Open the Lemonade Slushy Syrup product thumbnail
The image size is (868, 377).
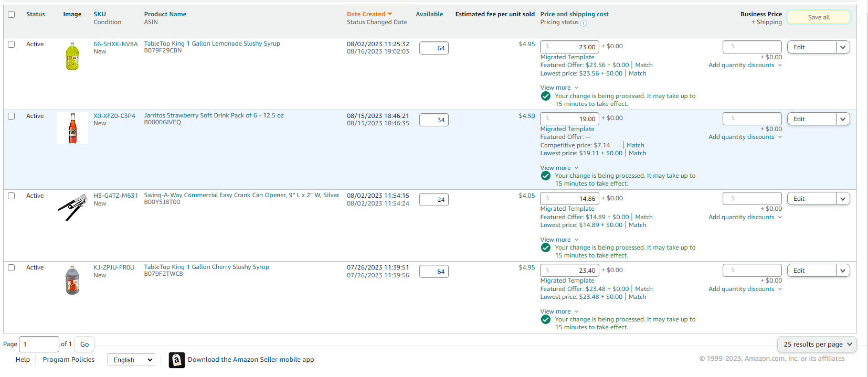click(72, 57)
